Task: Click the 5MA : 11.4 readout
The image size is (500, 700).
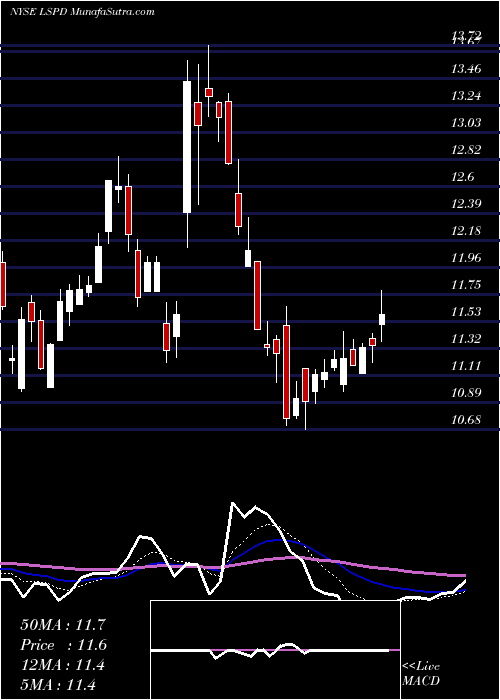Action: tap(58, 685)
